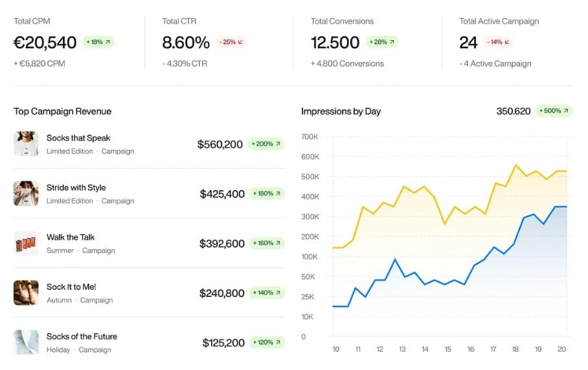Click the +200% badge for Socks that Speak

[266, 144]
